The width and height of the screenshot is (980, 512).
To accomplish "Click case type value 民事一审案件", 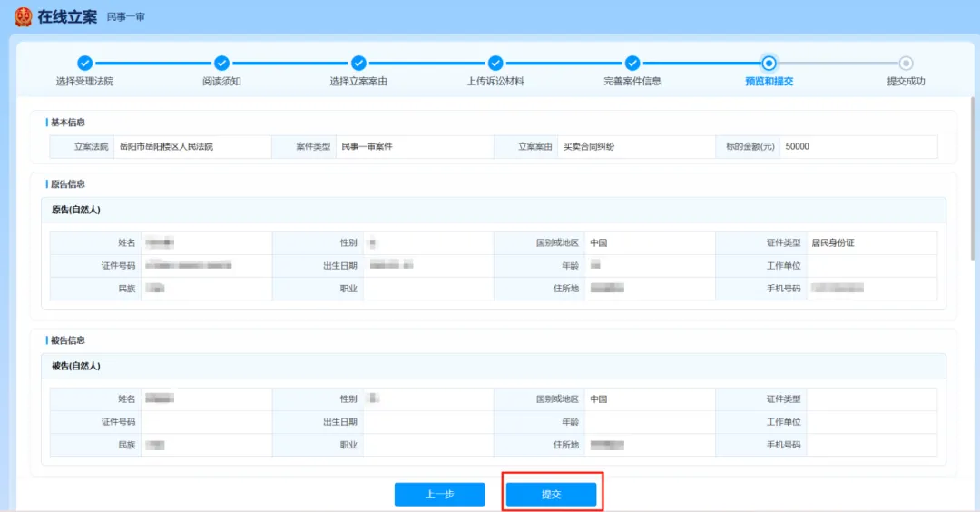I will coord(367,147).
